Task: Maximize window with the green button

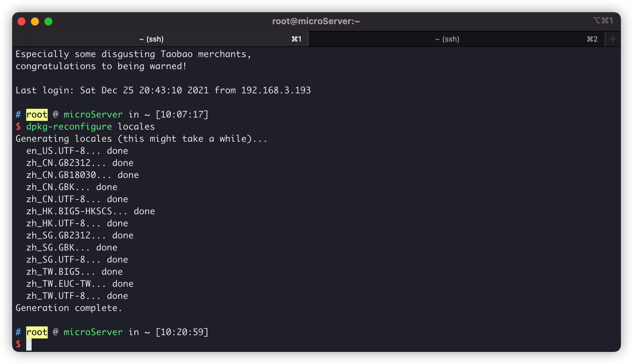Action: 48,21
